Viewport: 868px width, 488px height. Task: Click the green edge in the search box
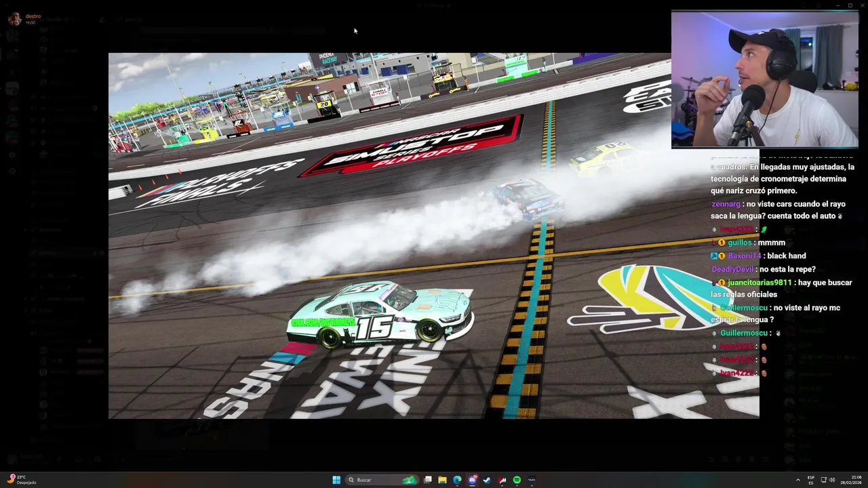[410, 480]
